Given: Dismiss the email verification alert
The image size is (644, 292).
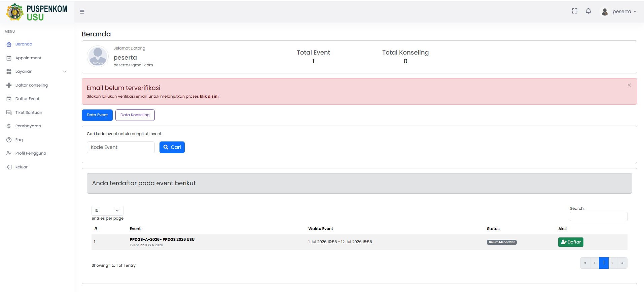Looking at the screenshot, I should point(629,85).
